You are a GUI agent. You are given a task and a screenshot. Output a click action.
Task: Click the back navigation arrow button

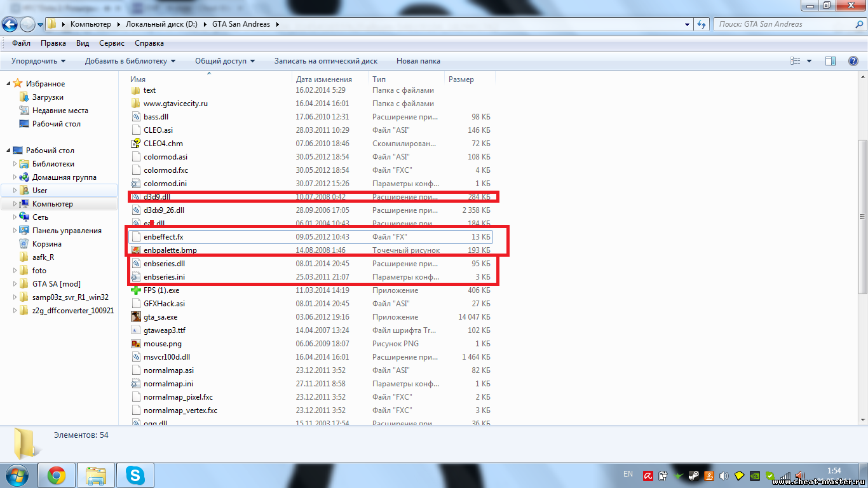click(x=10, y=25)
